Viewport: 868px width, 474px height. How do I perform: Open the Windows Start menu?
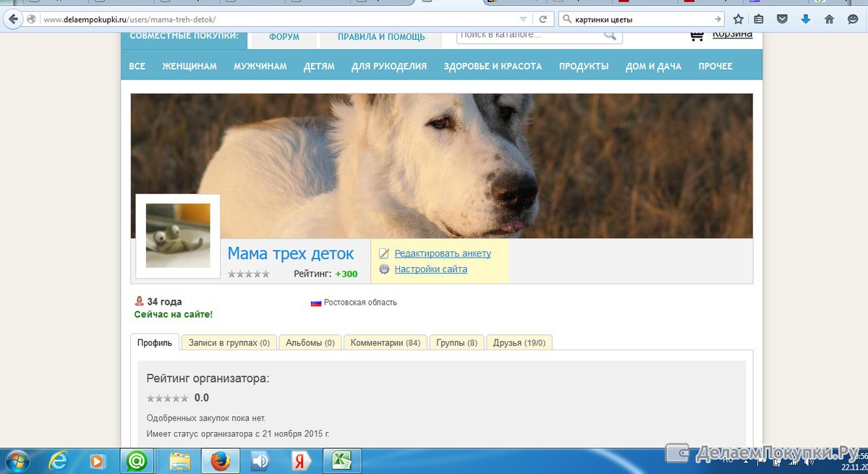(17, 460)
